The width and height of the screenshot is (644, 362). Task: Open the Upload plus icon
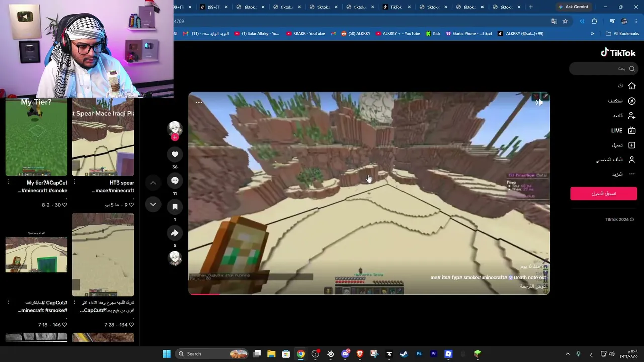click(632, 145)
